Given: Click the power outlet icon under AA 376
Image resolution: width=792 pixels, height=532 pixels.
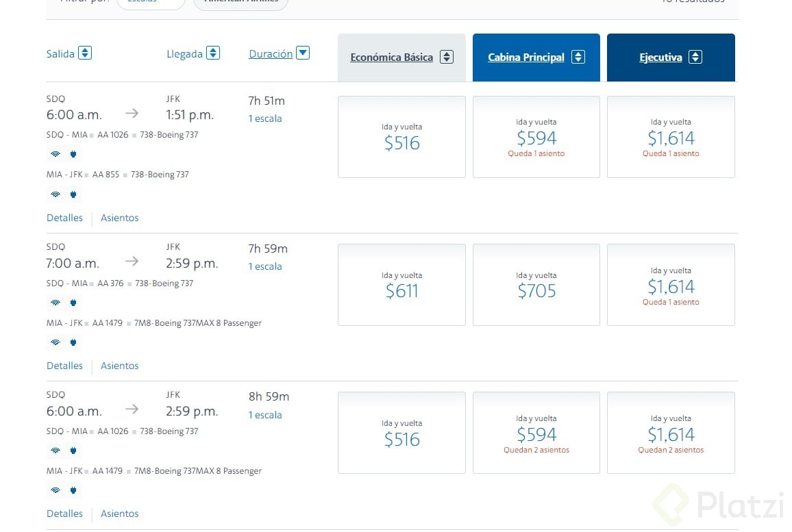Looking at the screenshot, I should tap(73, 303).
